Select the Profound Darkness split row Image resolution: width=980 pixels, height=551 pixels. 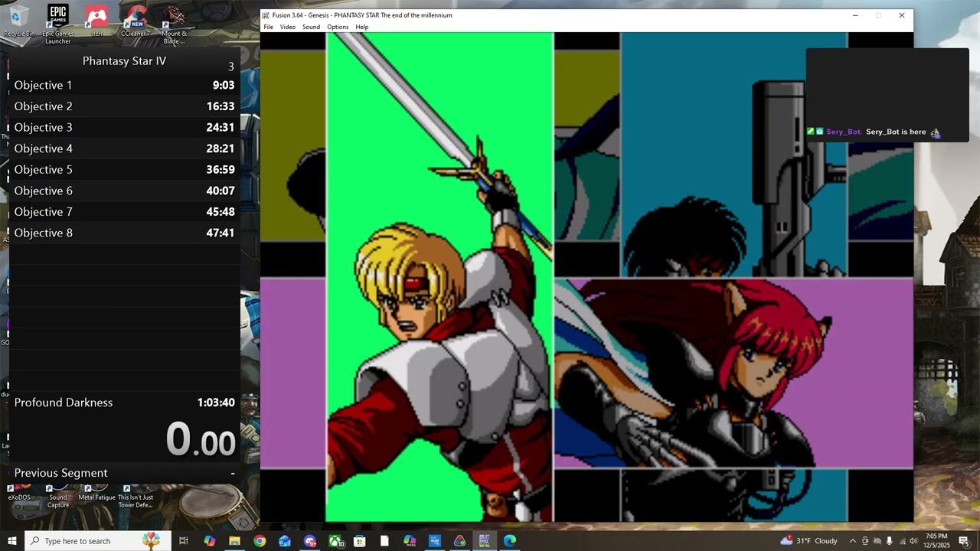pyautogui.click(x=124, y=403)
